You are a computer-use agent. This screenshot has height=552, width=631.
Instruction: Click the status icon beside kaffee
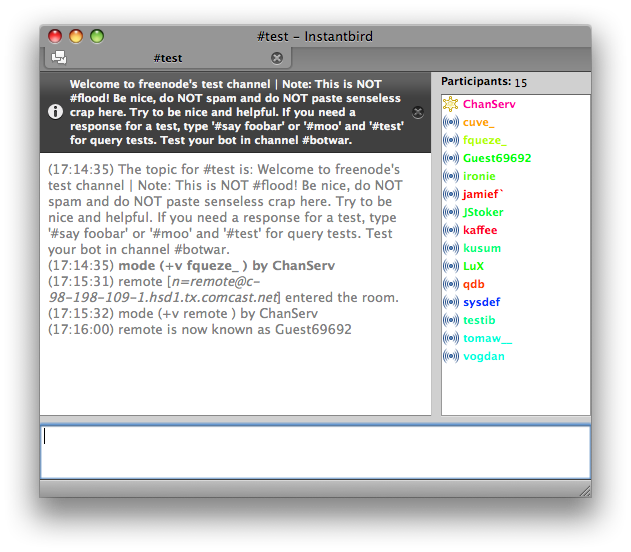click(451, 230)
